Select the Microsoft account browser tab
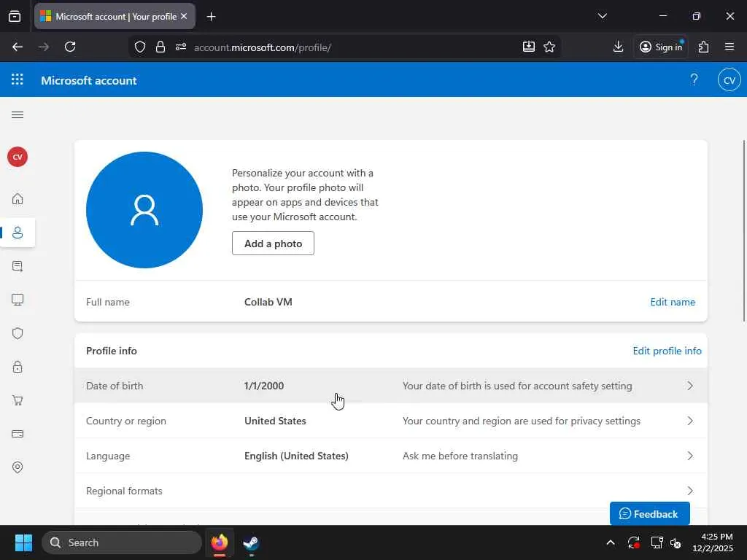747x560 pixels. tap(115, 17)
